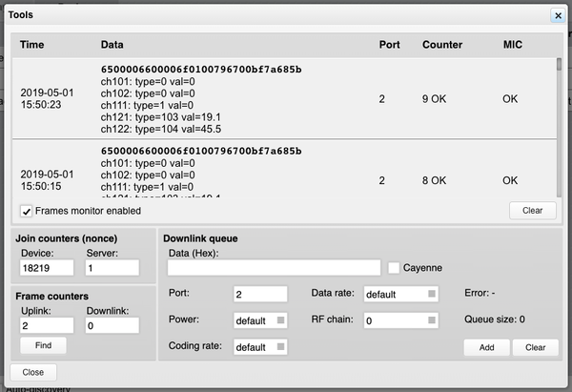The image size is (572, 392).
Task: Enable the Cayenne checkbox
Action: 393,268
